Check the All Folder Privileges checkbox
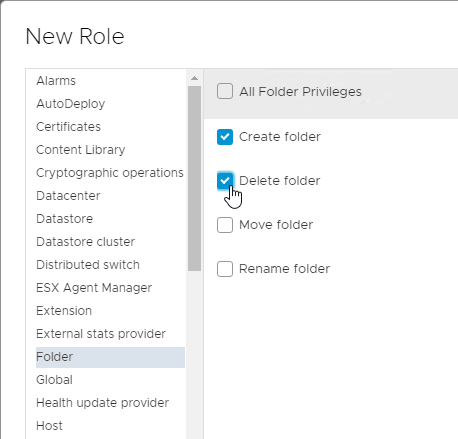This screenshot has width=458, height=439. click(x=225, y=91)
